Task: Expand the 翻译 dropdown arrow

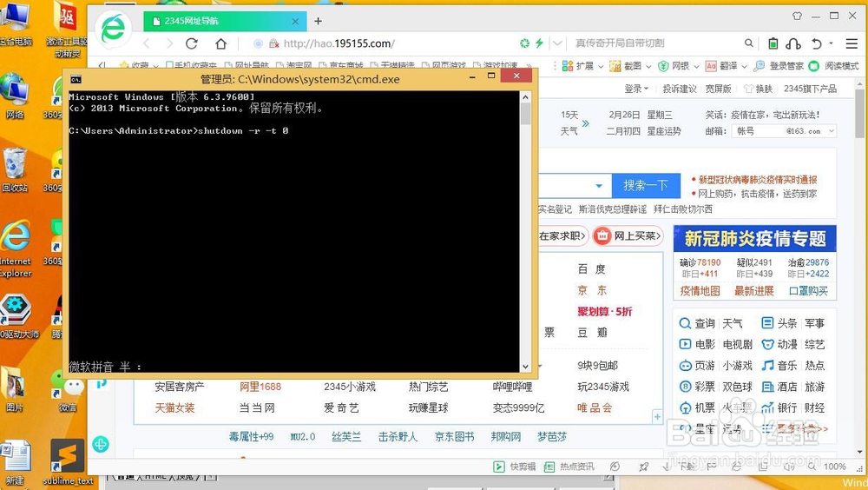Action: 744,67
